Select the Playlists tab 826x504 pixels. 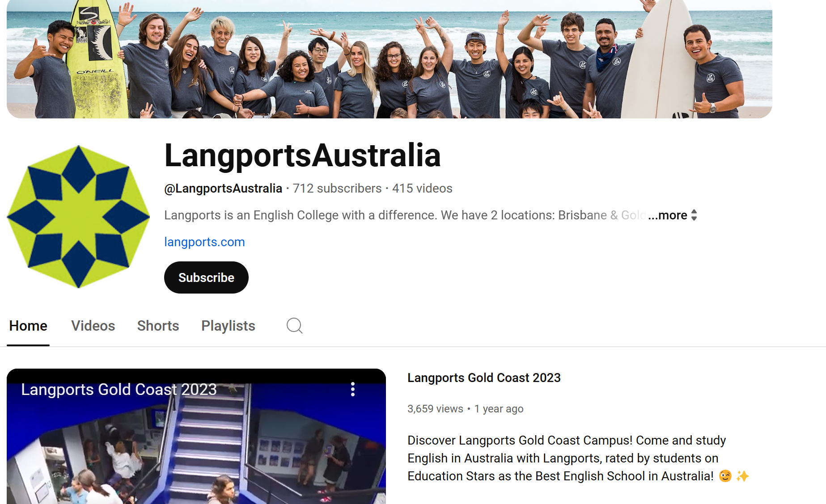pyautogui.click(x=228, y=326)
